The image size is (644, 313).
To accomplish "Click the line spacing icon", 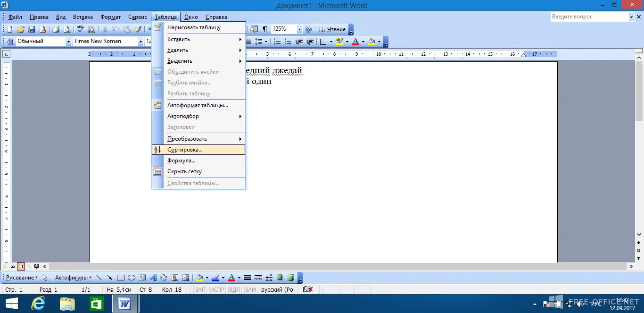I will (259, 42).
